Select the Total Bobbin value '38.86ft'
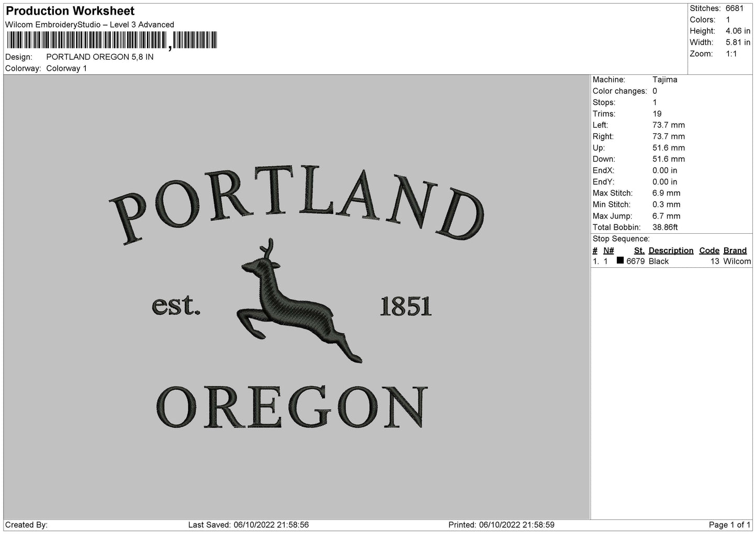The width and height of the screenshot is (756, 534). 665,228
